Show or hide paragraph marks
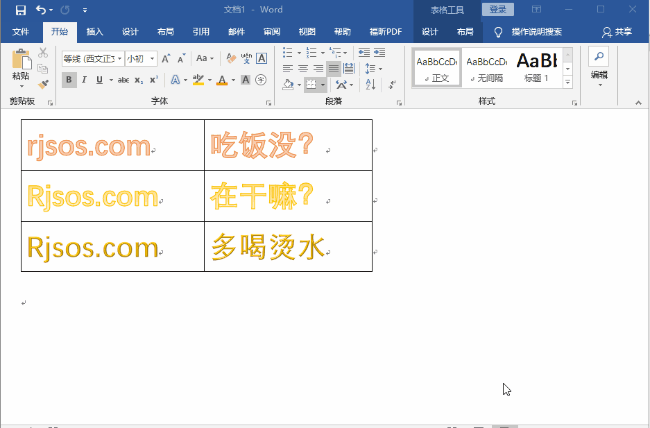Image resolution: width=650 pixels, height=428 pixels. point(392,85)
